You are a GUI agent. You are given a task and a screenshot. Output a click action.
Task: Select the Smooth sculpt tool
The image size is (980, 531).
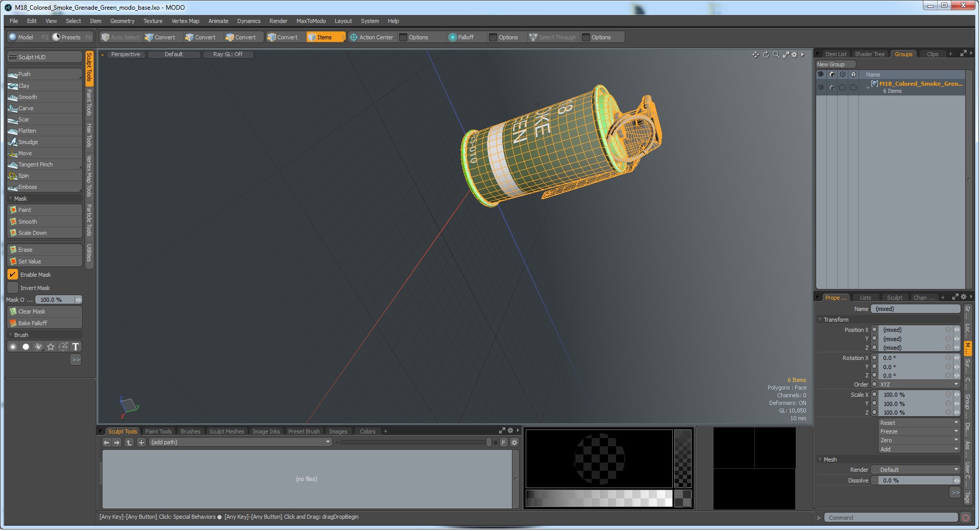(x=44, y=97)
